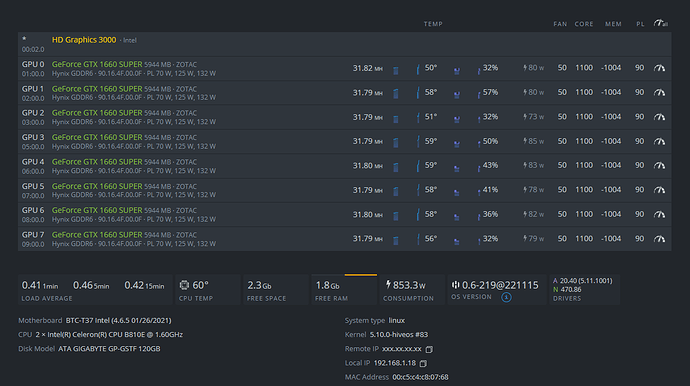Click the MEM column header
This screenshot has height=386, width=690.
point(613,24)
